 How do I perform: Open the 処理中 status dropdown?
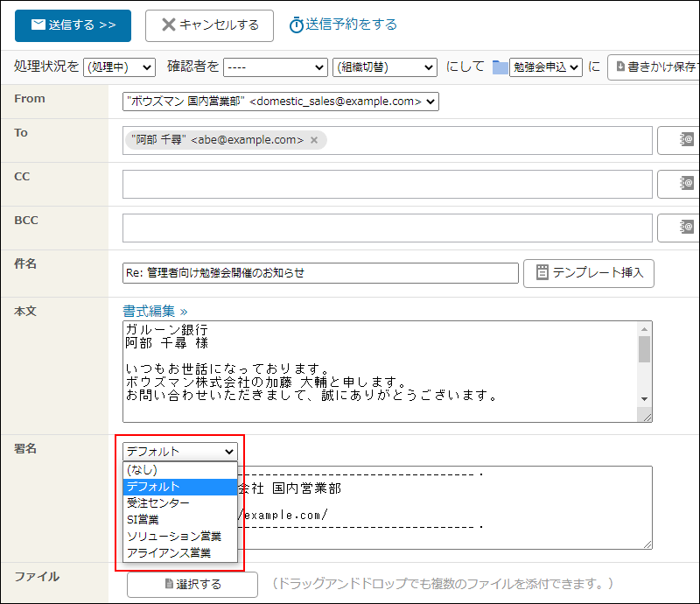[119, 66]
